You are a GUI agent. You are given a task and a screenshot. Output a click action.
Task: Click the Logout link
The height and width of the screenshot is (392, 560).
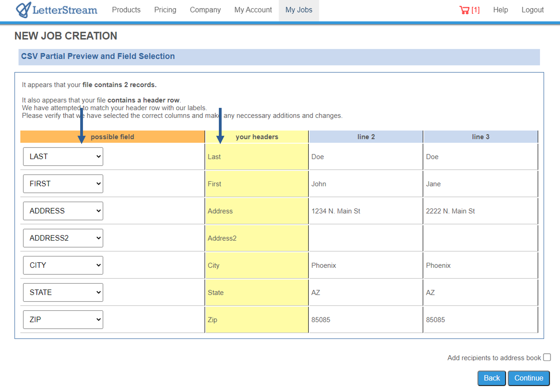click(532, 10)
